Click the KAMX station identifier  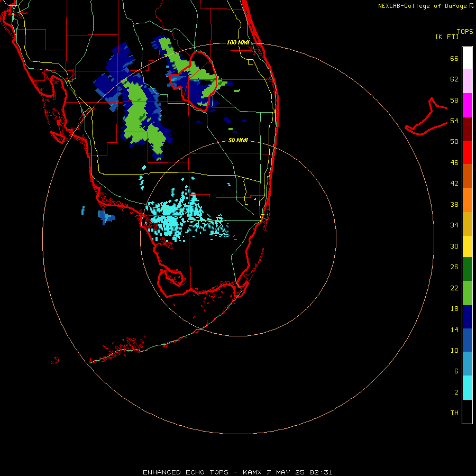click(x=253, y=472)
